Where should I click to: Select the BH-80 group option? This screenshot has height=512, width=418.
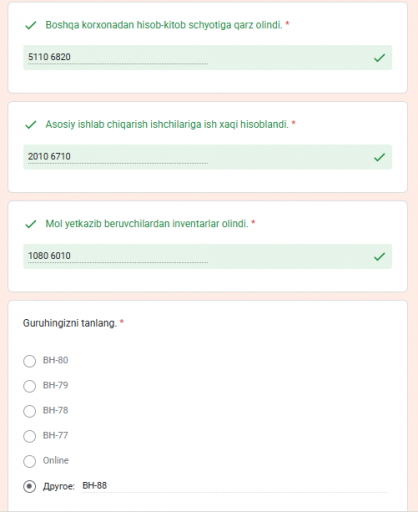click(x=29, y=361)
